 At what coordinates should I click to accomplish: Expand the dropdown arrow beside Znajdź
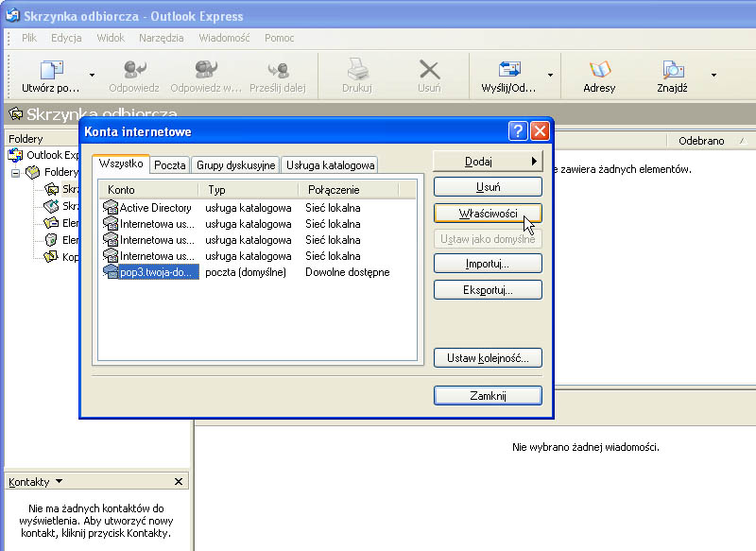(713, 76)
